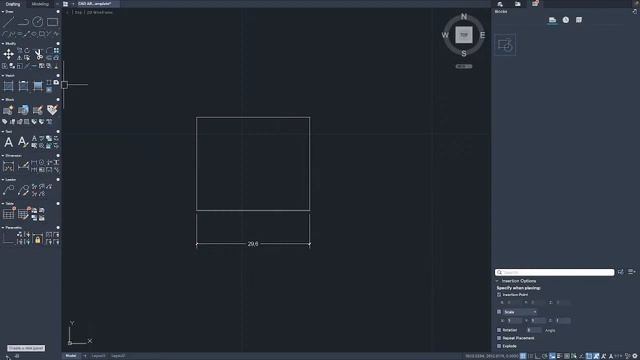Collapse the Insertion Options section
Image resolution: width=640 pixels, height=360 pixels.
click(497, 281)
